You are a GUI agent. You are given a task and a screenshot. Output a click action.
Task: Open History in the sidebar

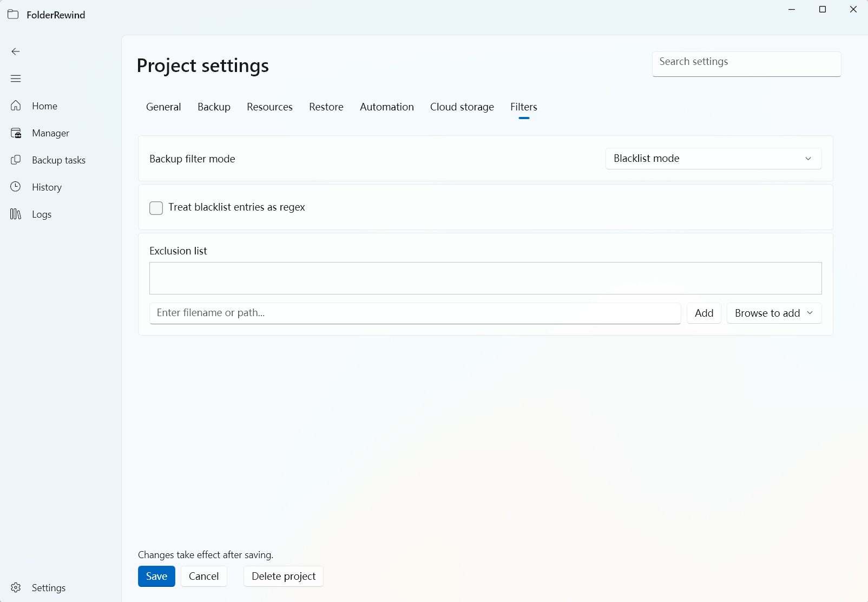(x=61, y=187)
